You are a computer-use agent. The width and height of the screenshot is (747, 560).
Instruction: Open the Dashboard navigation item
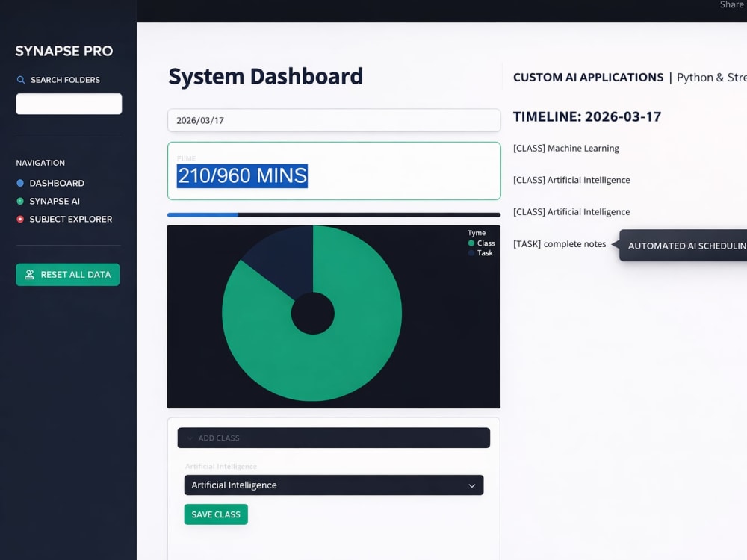click(57, 183)
